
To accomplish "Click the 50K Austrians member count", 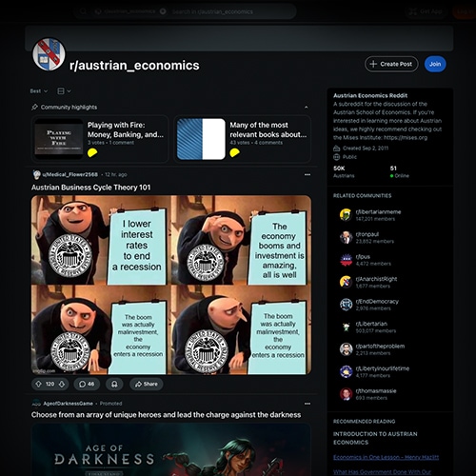I will point(344,171).
